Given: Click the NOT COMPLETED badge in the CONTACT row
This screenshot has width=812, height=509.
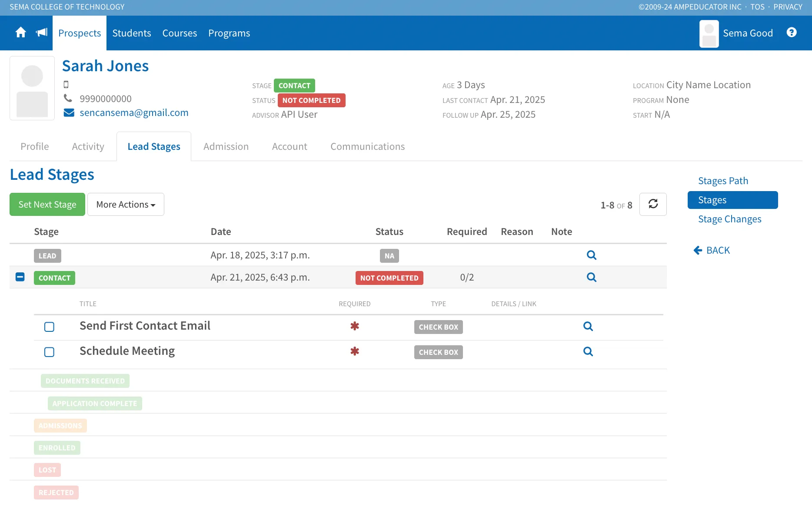Looking at the screenshot, I should pyautogui.click(x=389, y=278).
